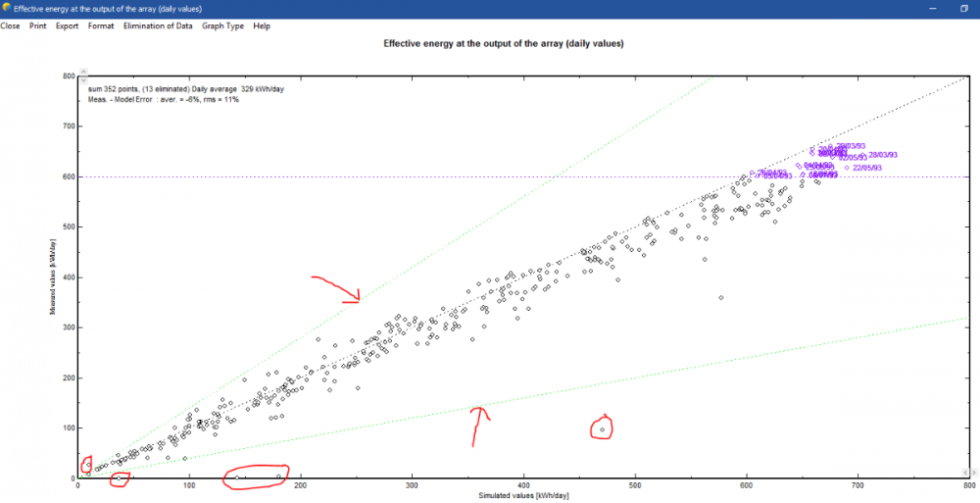Open the Elimination of Data menu
This screenshot has width=980, height=503.
158,25
